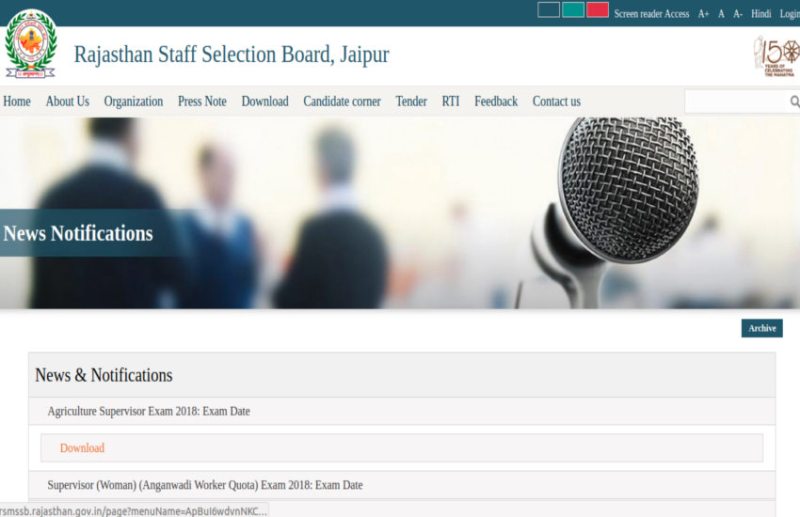Click the search magnifier icon
Image resolution: width=800 pixels, height=517 pixels.
tap(794, 101)
